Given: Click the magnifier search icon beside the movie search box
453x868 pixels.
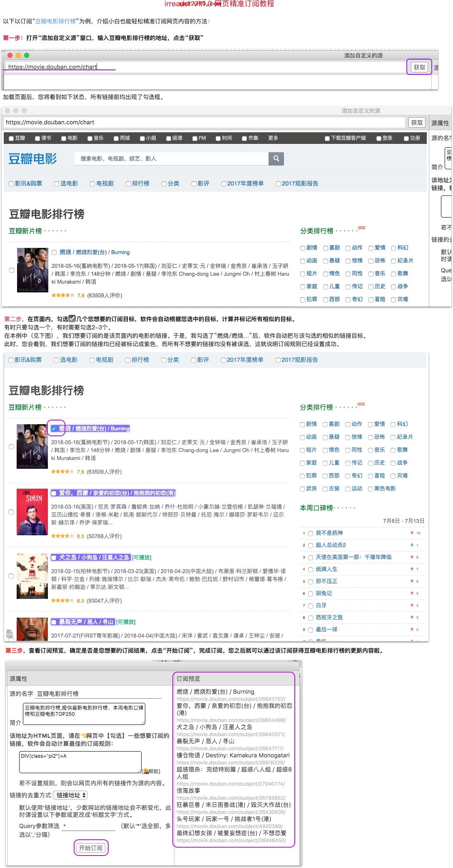Looking at the screenshot, I should [x=276, y=158].
